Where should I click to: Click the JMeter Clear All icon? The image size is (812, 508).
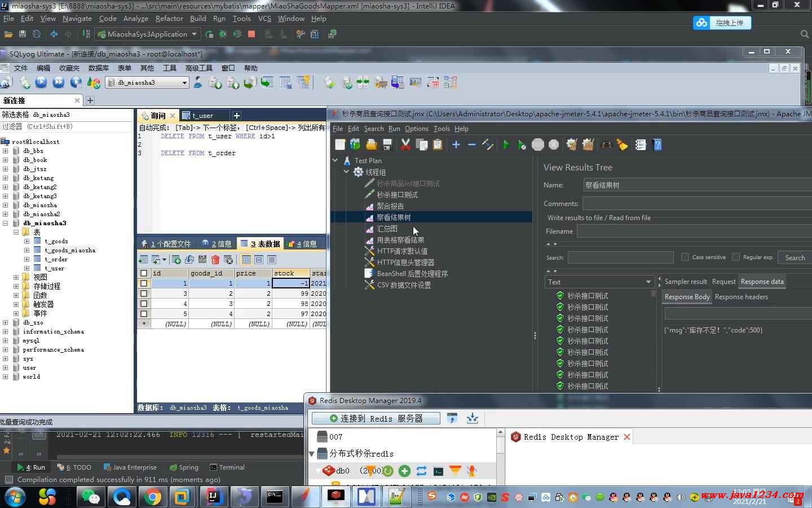click(x=588, y=145)
